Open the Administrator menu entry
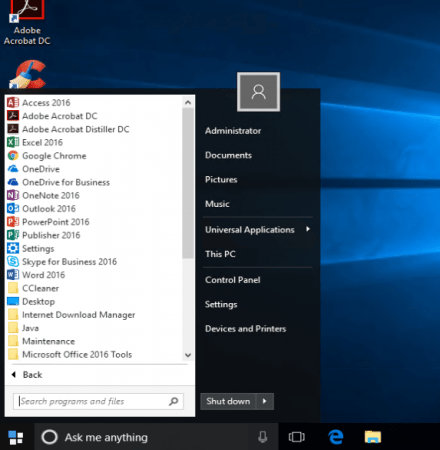 tap(233, 131)
